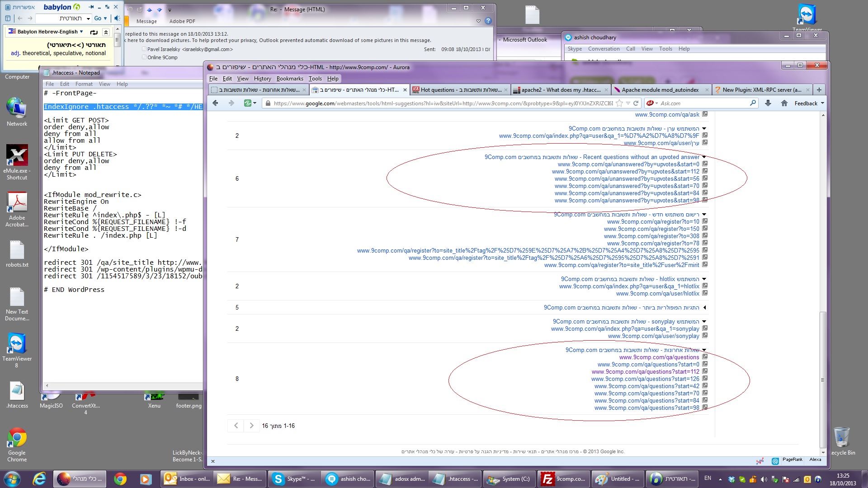Viewport: 868px width, 488px height.
Task: Open History menu in Aurora
Action: pyautogui.click(x=262, y=79)
